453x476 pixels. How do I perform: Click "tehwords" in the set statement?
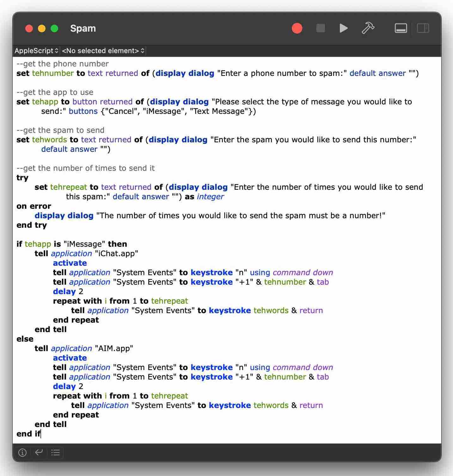(x=49, y=140)
